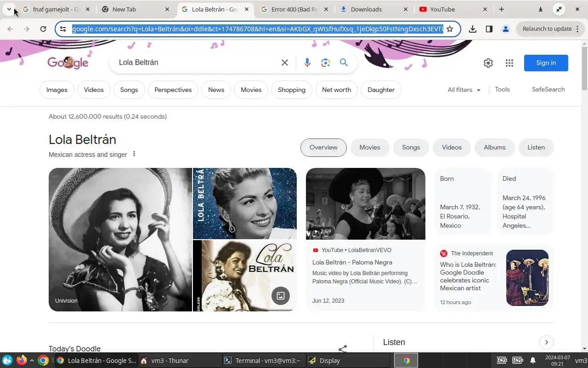
Task: Close the fnaf gamejolt tab
Action: (88, 9)
